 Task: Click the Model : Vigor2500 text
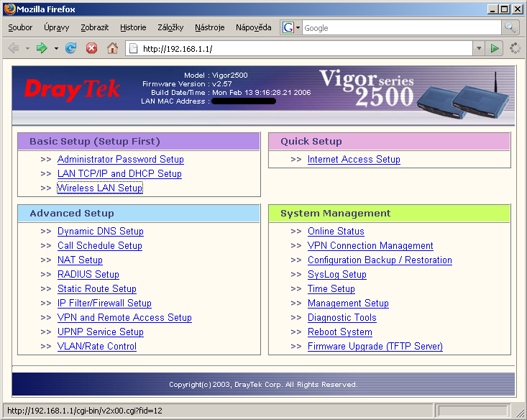[216, 76]
